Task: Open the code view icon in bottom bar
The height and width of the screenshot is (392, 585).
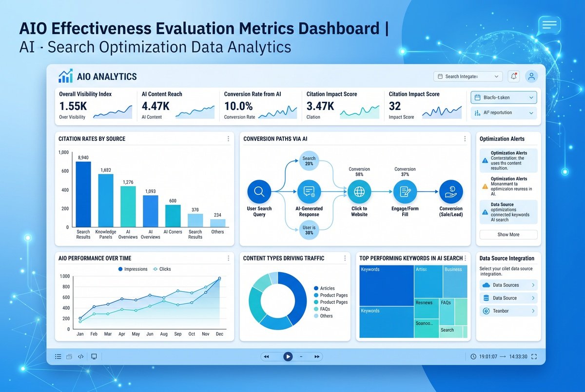Action: (81, 356)
